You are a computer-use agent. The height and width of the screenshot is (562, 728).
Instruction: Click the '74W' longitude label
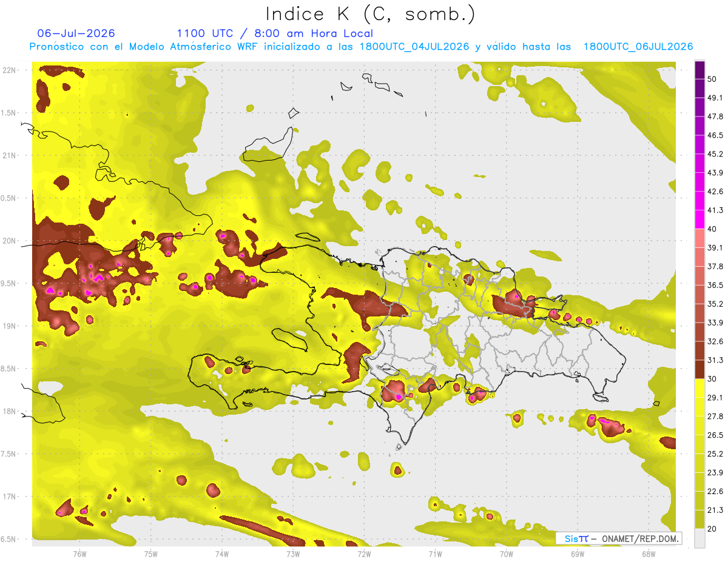coord(221,554)
